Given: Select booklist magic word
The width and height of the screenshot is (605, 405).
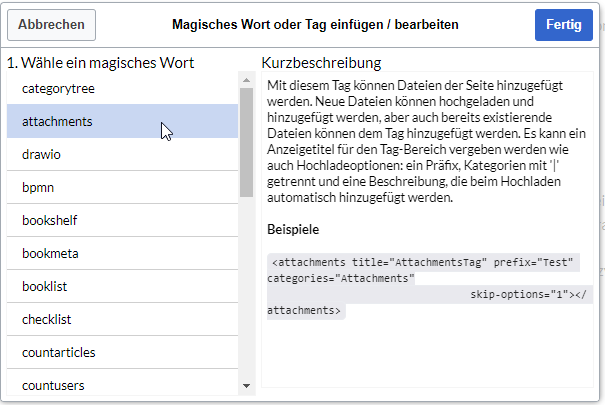Looking at the screenshot, I should click(x=122, y=286).
